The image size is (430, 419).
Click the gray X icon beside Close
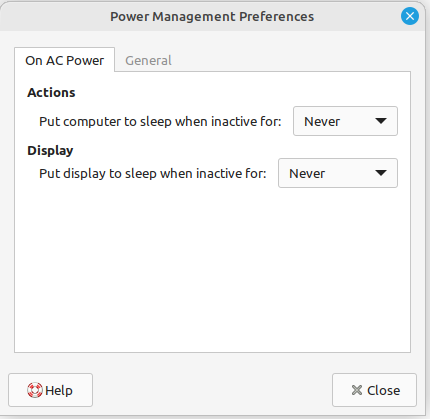357,390
